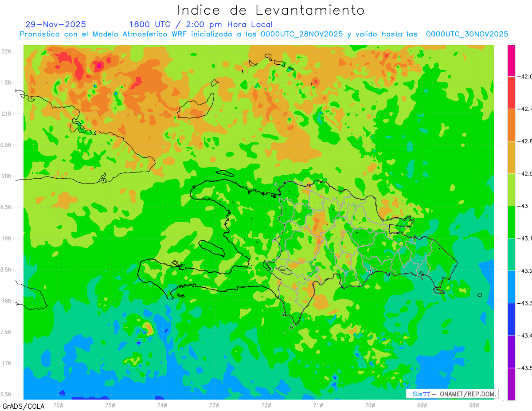The image size is (532, 411).
Task: Click the purple swatch below -43.5
Action: coord(511,384)
